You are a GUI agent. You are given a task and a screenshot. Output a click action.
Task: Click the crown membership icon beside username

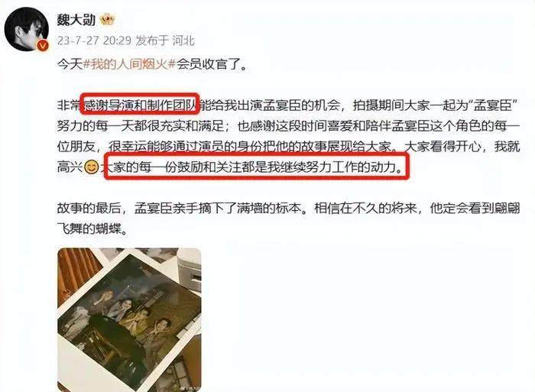[107, 19]
